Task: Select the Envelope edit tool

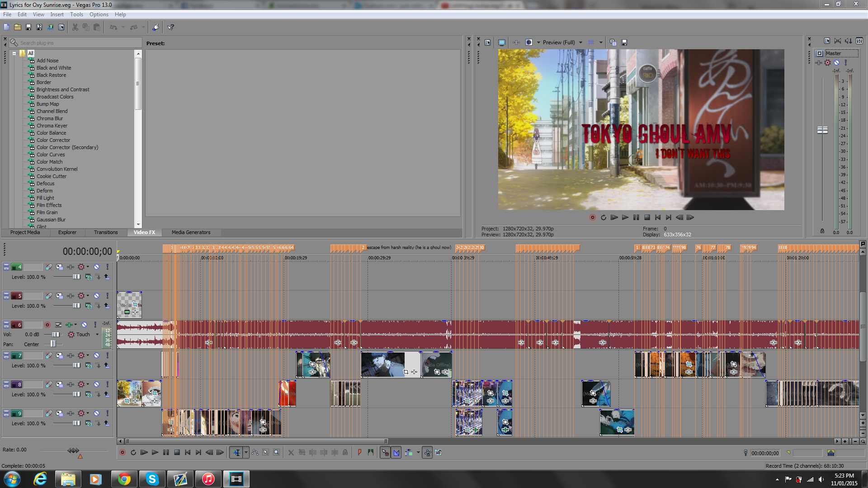Action: click(255, 452)
